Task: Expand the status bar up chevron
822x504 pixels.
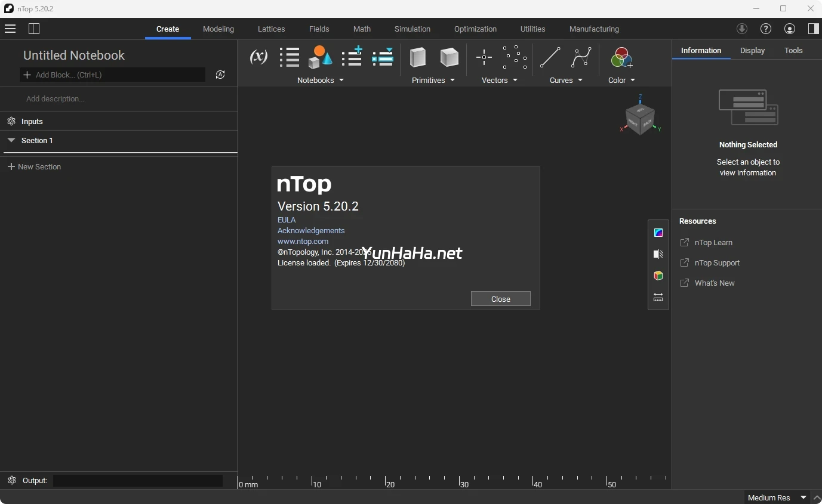Action: pyautogui.click(x=817, y=497)
